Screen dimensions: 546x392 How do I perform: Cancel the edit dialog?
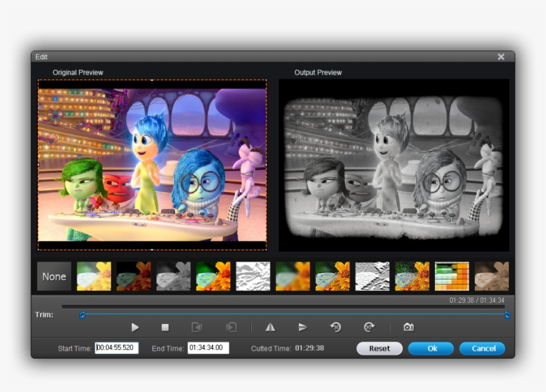(482, 348)
